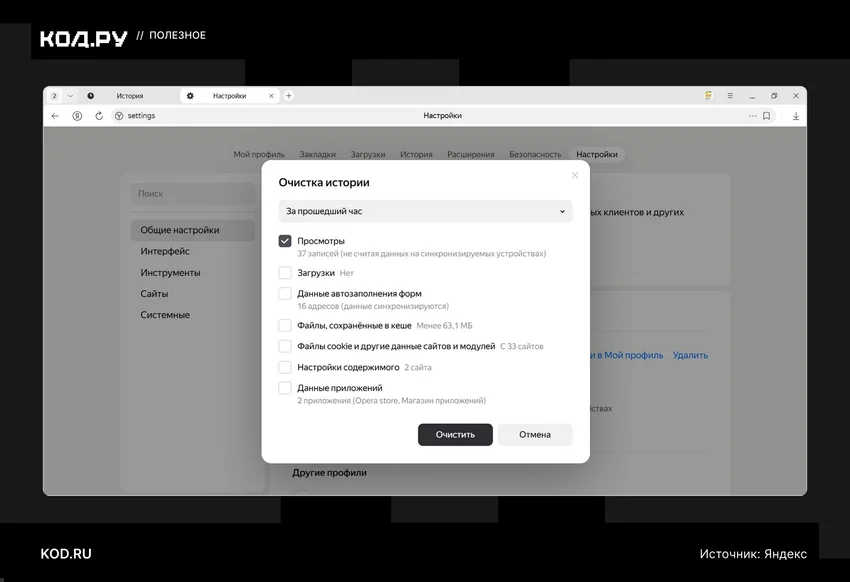Viewport: 850px width, 582px height.
Task: Click the clock icon on the История tab
Action: tap(91, 96)
